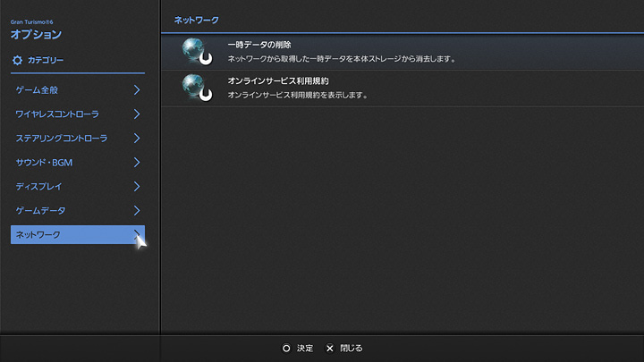The width and height of the screenshot is (644, 362).
Task: Select the ワイヤレスコントローラ category
Action: tap(57, 114)
